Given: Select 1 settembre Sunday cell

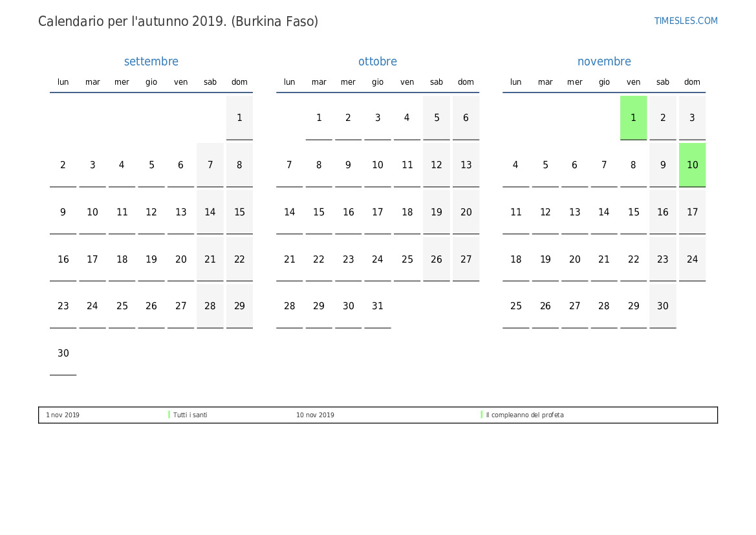Looking at the screenshot, I should tap(239, 118).
